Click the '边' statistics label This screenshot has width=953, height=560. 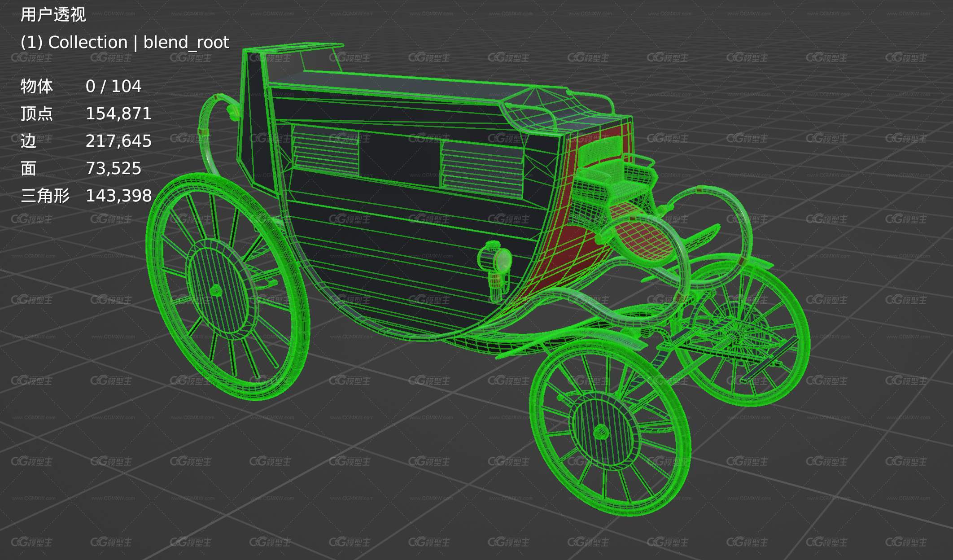pyautogui.click(x=28, y=141)
